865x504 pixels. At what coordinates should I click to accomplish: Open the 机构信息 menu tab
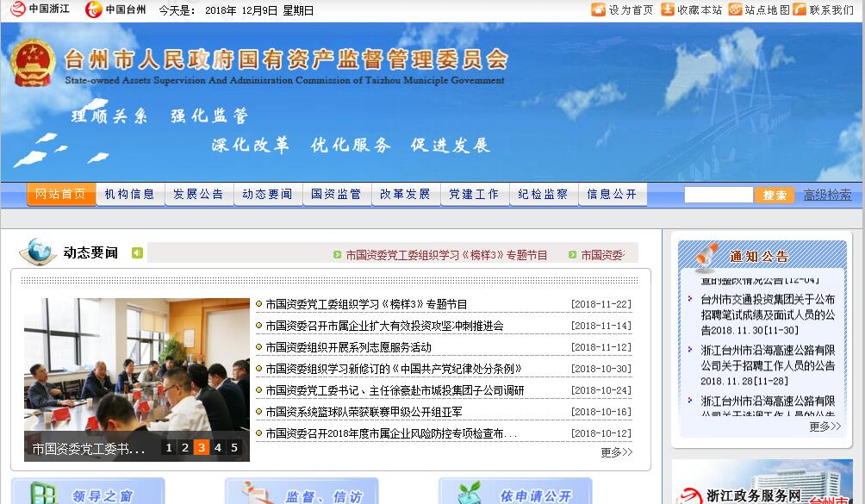(130, 195)
